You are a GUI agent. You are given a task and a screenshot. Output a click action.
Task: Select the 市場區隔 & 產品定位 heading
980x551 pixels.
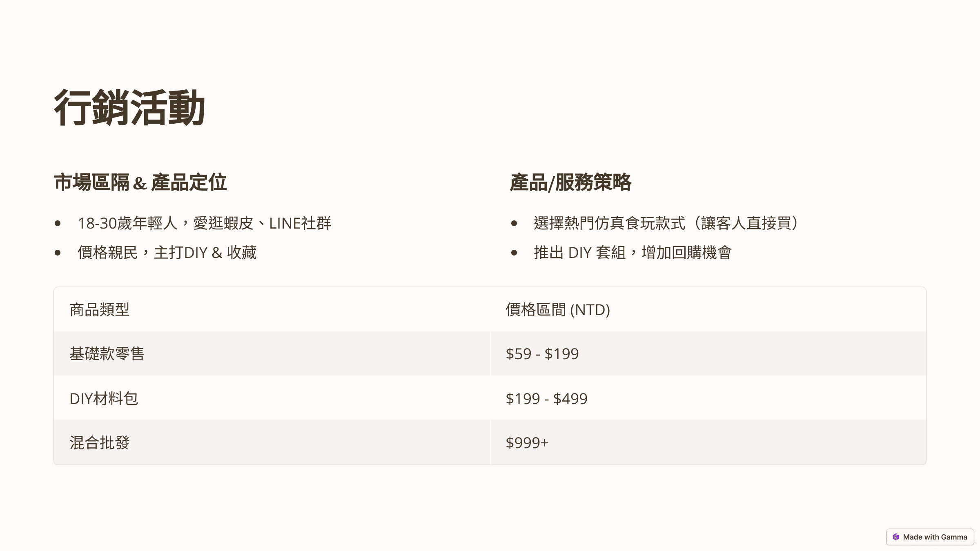tap(140, 182)
